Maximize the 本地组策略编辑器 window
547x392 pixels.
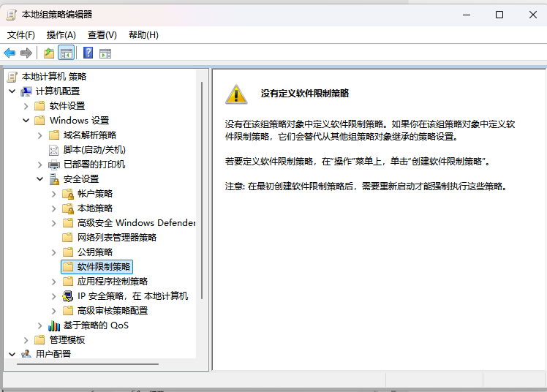pyautogui.click(x=499, y=15)
